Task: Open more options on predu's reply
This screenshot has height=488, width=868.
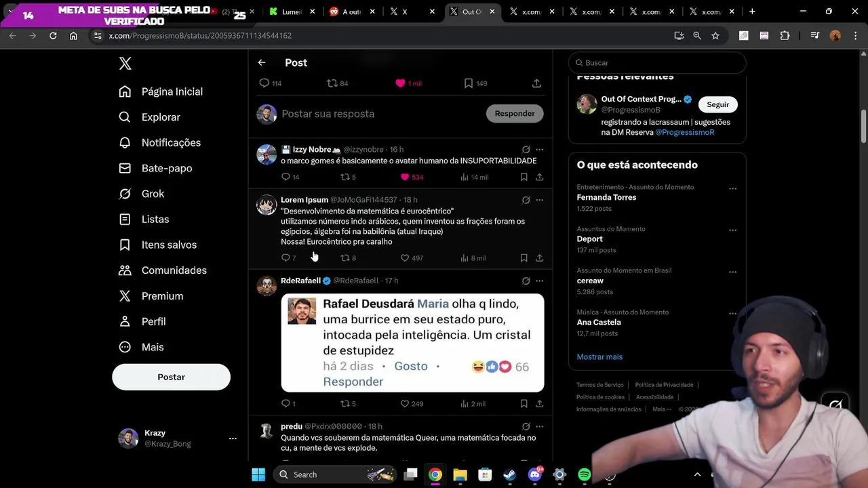Action: [x=540, y=426]
